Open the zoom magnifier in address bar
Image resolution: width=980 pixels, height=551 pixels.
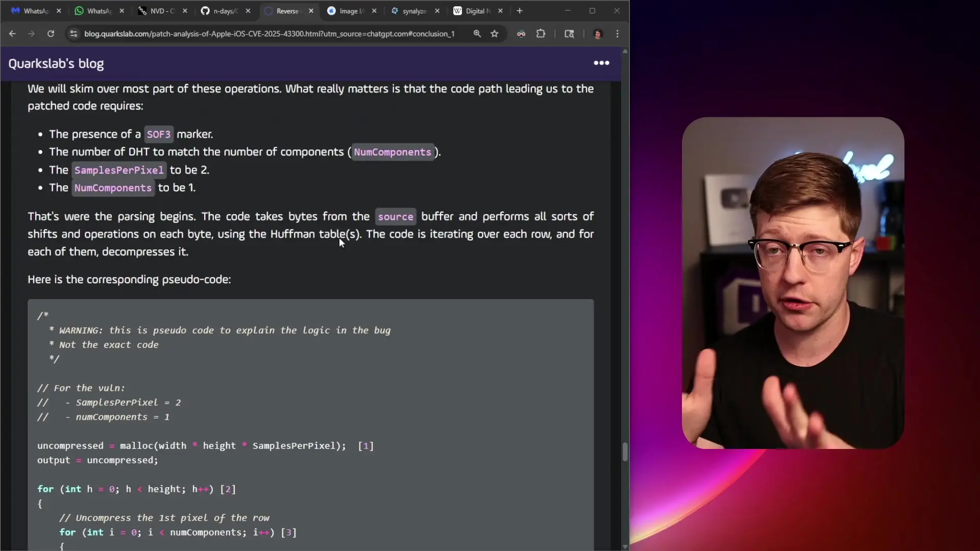[x=477, y=34]
